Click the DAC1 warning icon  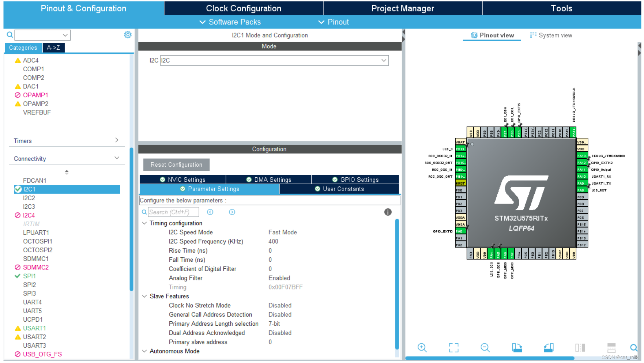click(x=18, y=87)
